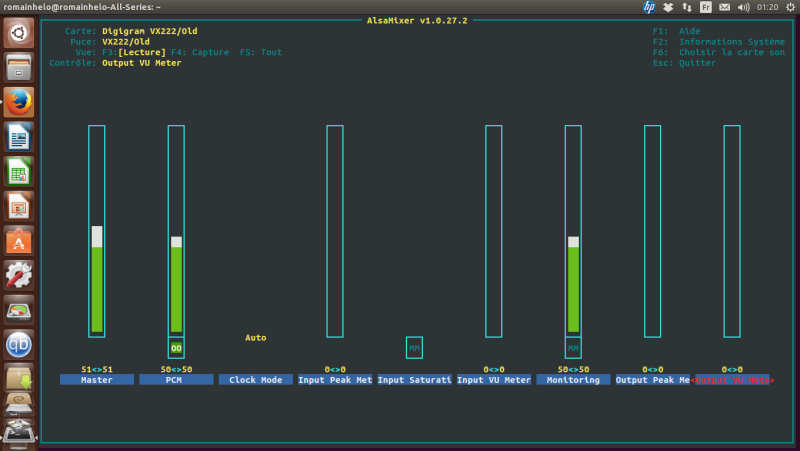The height and width of the screenshot is (451, 800).
Task: Open the Files manager icon
Action: pyautogui.click(x=19, y=67)
